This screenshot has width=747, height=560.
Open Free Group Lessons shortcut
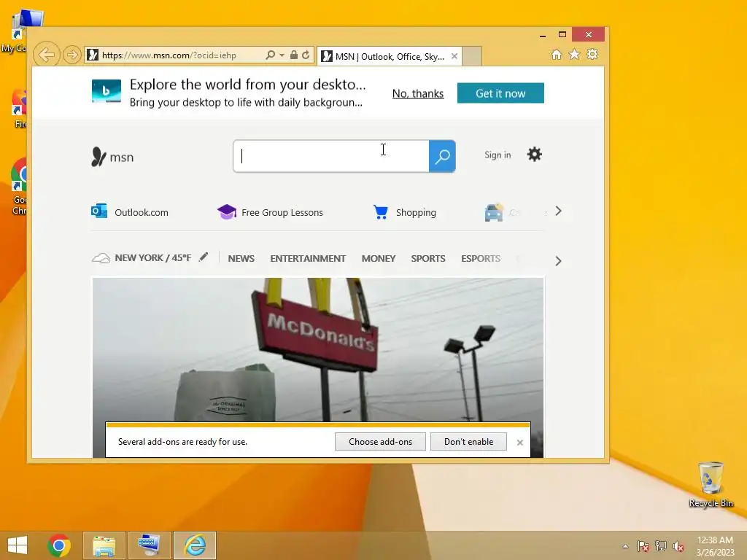(270, 211)
